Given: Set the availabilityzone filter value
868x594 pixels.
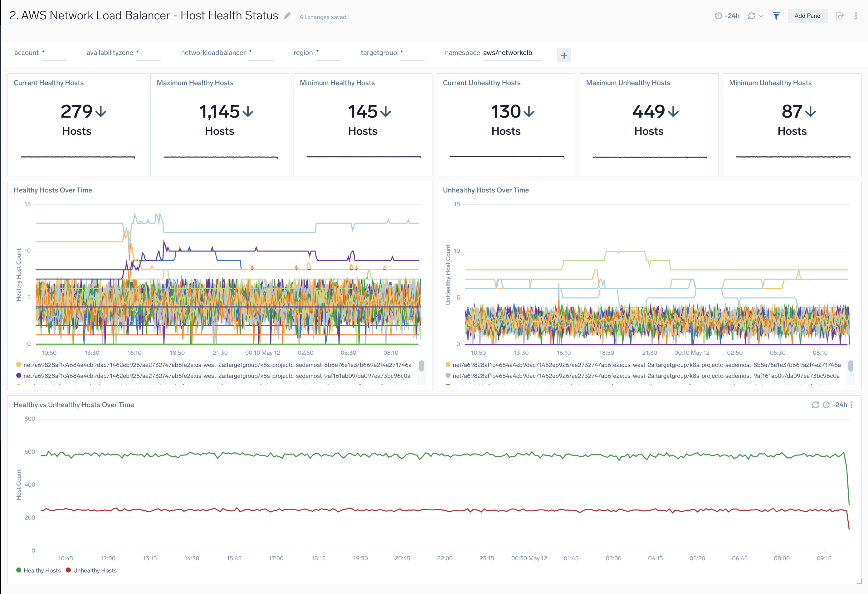Looking at the screenshot, I should pos(149,53).
